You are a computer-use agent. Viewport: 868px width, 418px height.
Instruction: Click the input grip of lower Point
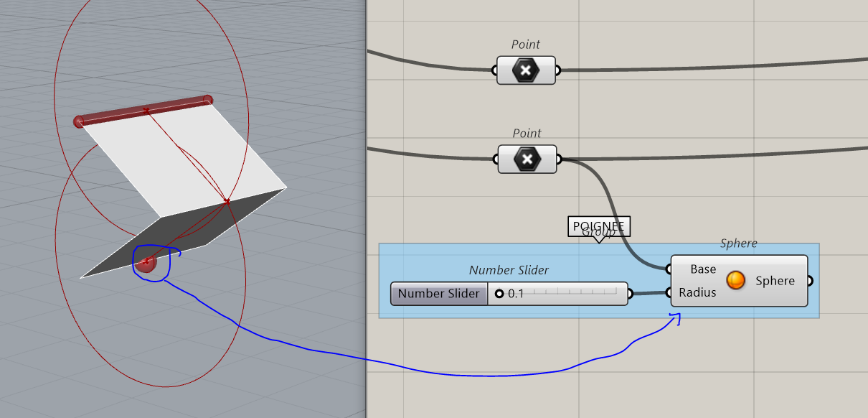(496, 159)
